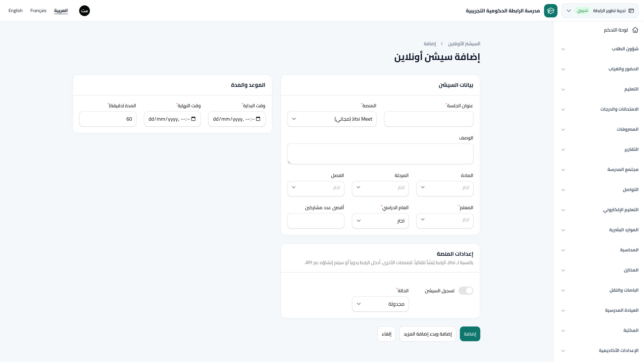Click the إضافة submit button
Screen dimensions: 644x362
[470, 334]
